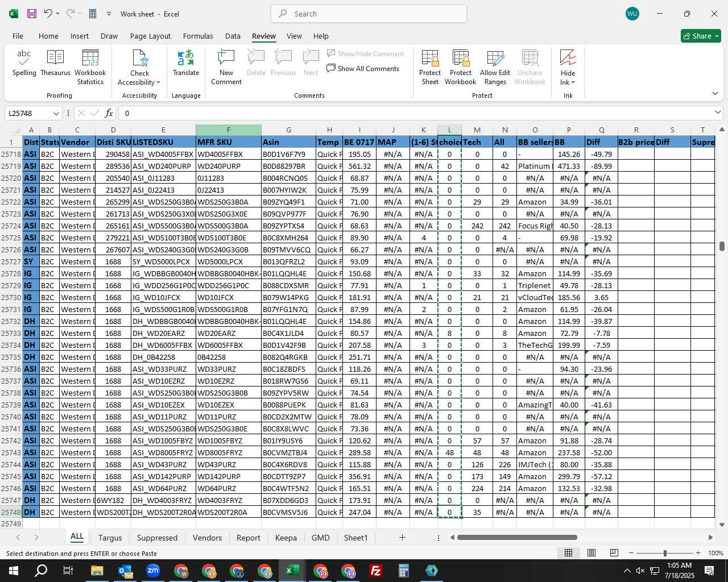728x582 pixels.
Task: Click the cell containing WD4003FRYZ
Action: (x=228, y=501)
